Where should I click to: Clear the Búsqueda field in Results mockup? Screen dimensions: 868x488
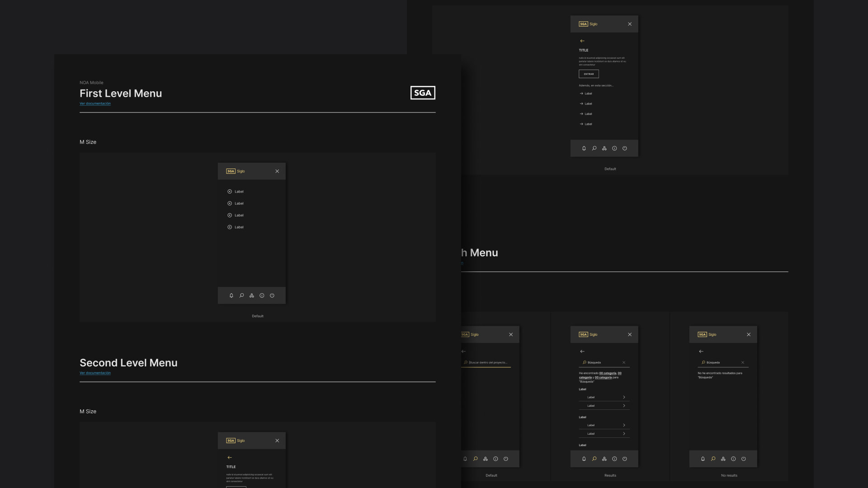(624, 362)
